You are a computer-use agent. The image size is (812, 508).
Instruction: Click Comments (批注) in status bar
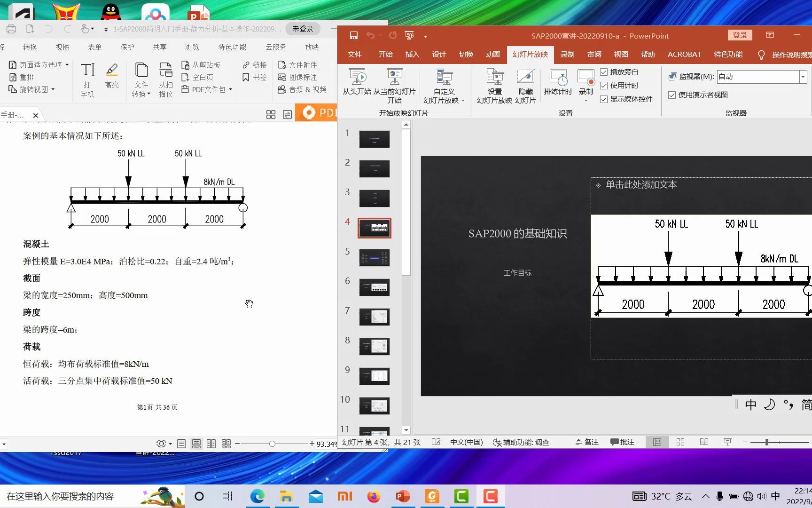point(622,442)
